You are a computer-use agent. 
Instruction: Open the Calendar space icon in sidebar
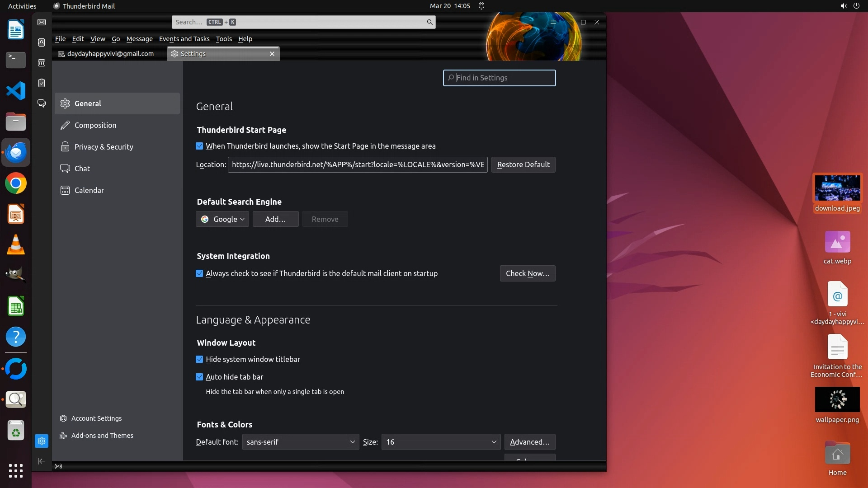42,63
